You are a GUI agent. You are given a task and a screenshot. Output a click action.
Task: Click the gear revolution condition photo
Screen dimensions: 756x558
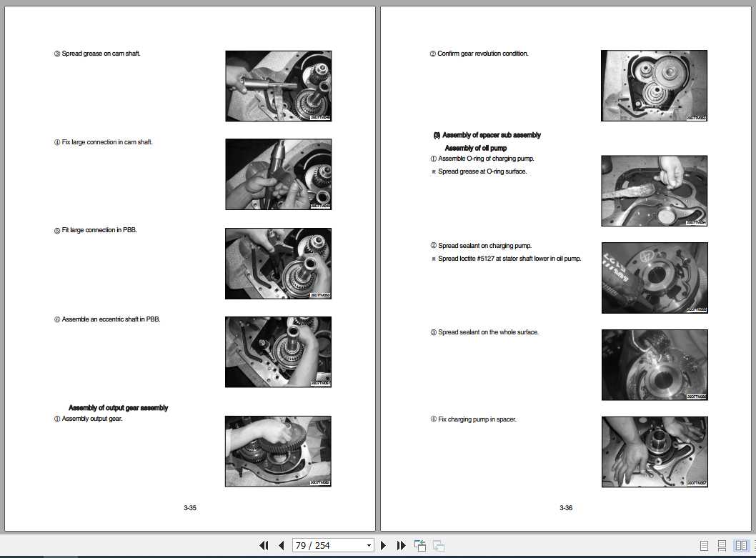click(x=654, y=85)
